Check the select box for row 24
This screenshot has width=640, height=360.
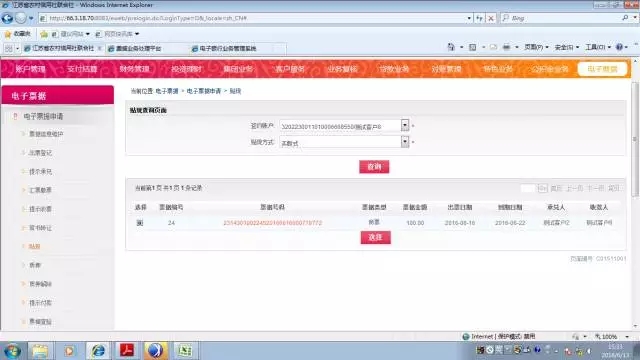coord(140,223)
